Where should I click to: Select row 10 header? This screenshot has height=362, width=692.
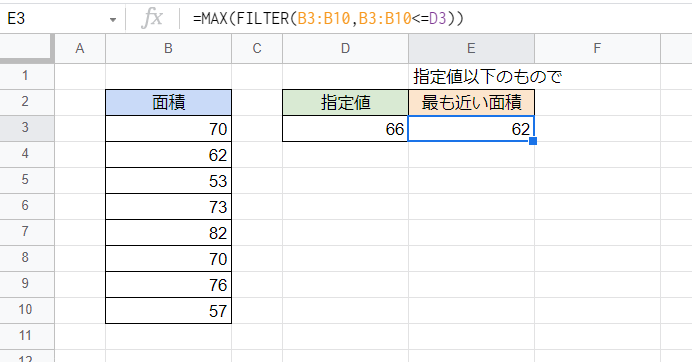[26, 310]
